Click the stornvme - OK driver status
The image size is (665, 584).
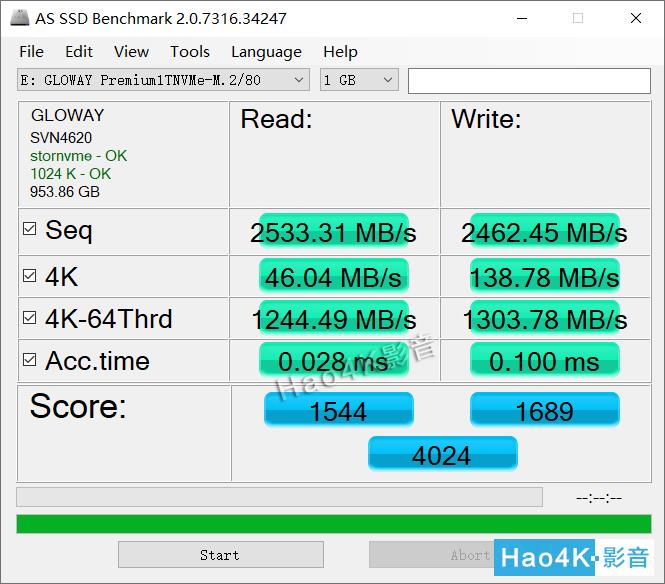[78, 156]
